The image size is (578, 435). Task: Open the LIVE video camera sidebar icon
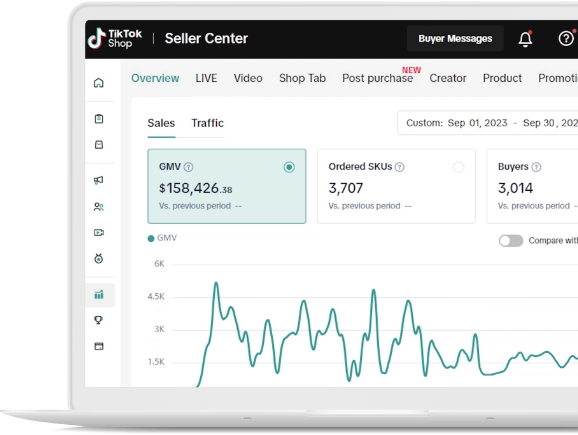click(99, 233)
